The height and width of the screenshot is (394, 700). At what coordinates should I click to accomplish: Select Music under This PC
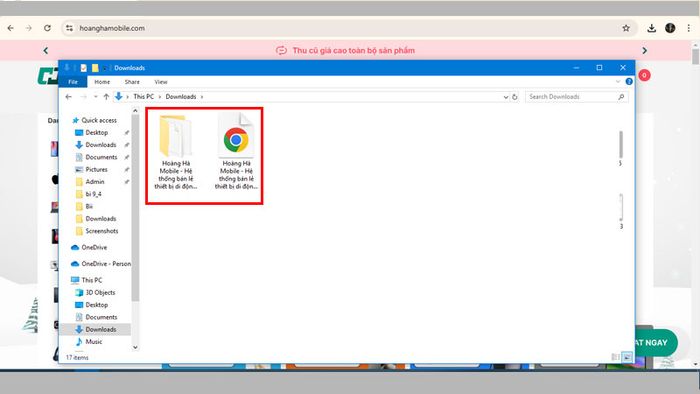89,342
